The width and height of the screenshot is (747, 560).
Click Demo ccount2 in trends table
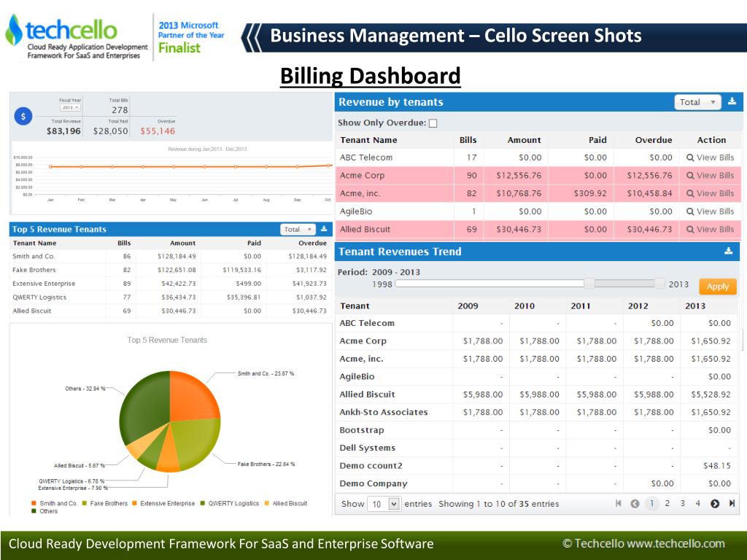pos(371,466)
